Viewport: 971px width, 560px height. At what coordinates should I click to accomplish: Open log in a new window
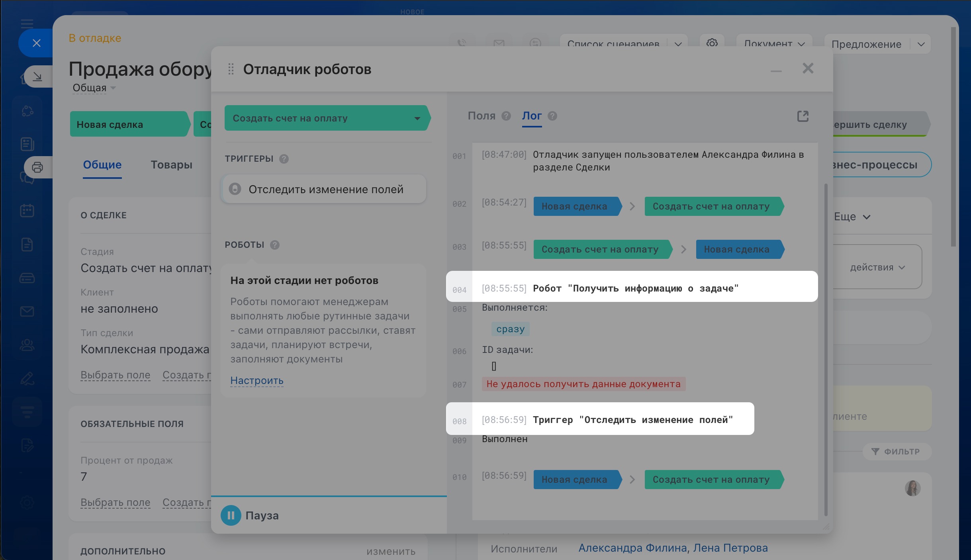(x=803, y=116)
